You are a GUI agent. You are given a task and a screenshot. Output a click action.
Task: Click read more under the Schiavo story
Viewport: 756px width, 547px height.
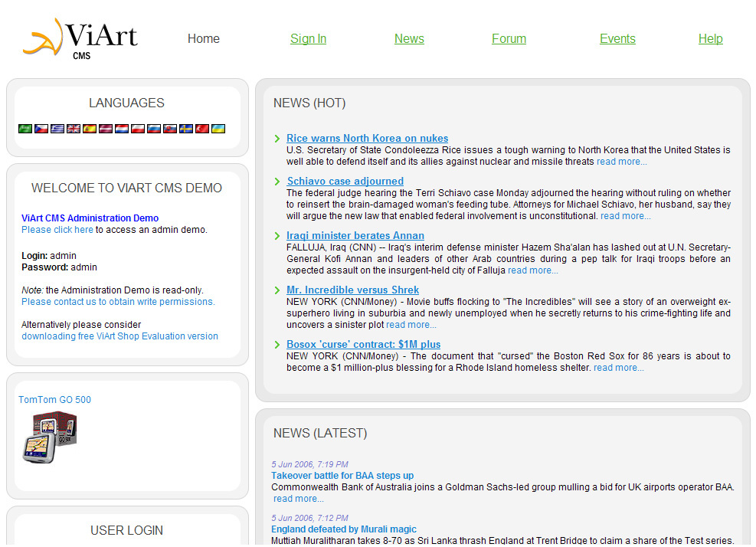point(625,216)
